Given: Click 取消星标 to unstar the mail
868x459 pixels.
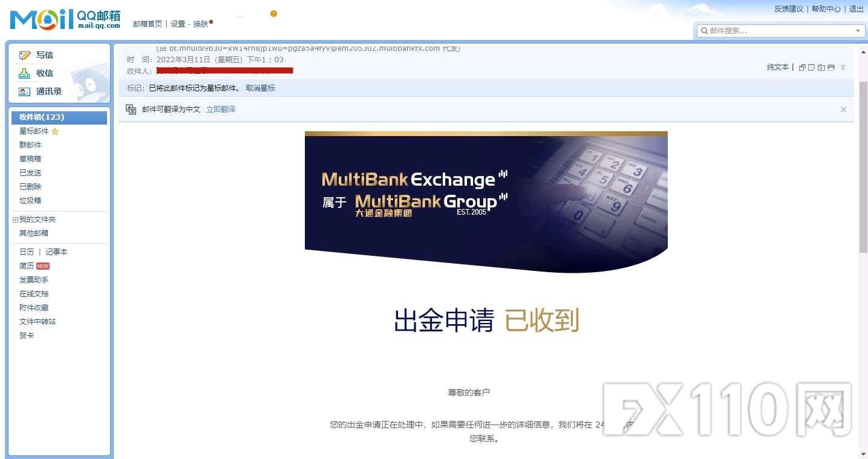Looking at the screenshot, I should click(x=260, y=88).
